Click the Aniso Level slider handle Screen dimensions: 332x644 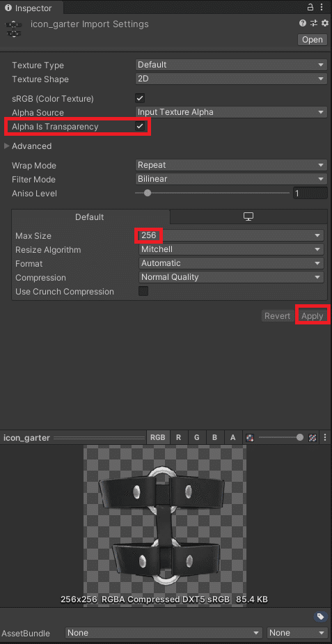148,193
